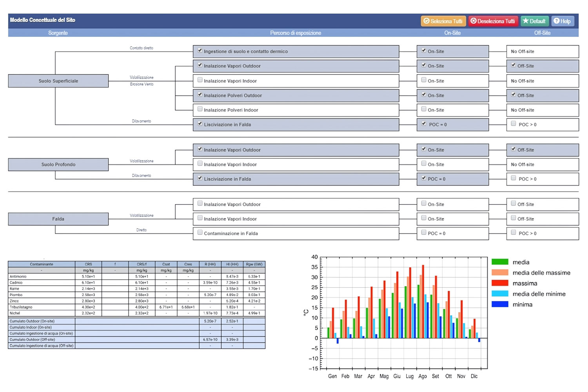Viewport: 588px width, 392px height.
Task: Click the Zinco contaminant name
Action: (15, 301)
